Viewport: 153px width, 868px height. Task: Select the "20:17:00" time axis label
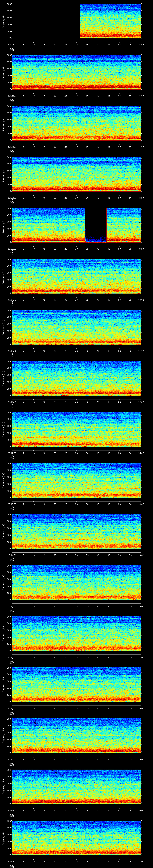[x=12, y=708]
